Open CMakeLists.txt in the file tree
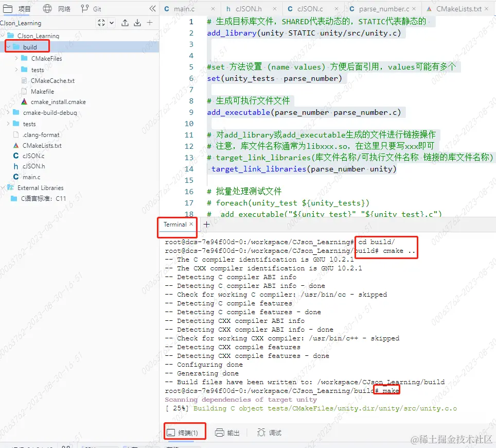The width and height of the screenshot is (496, 448). click(42, 146)
